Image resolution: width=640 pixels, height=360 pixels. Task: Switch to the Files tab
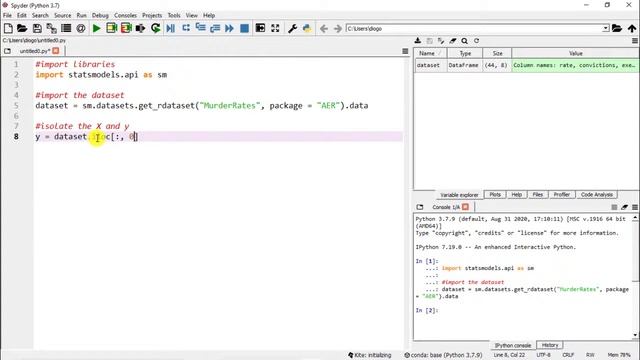(538, 195)
